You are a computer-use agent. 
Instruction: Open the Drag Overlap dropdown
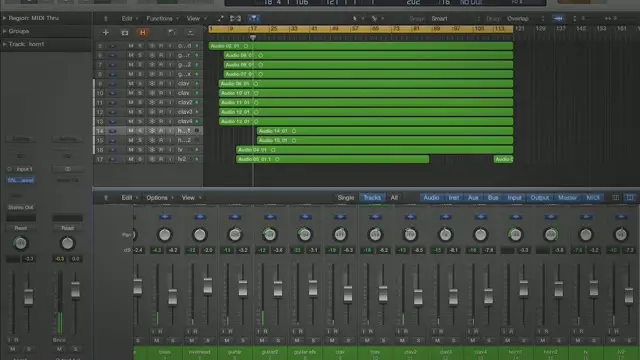point(526,18)
